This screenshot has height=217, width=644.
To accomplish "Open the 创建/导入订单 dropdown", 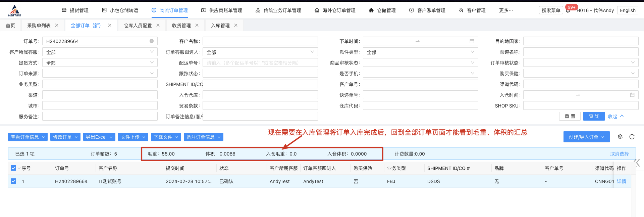I will point(586,137).
